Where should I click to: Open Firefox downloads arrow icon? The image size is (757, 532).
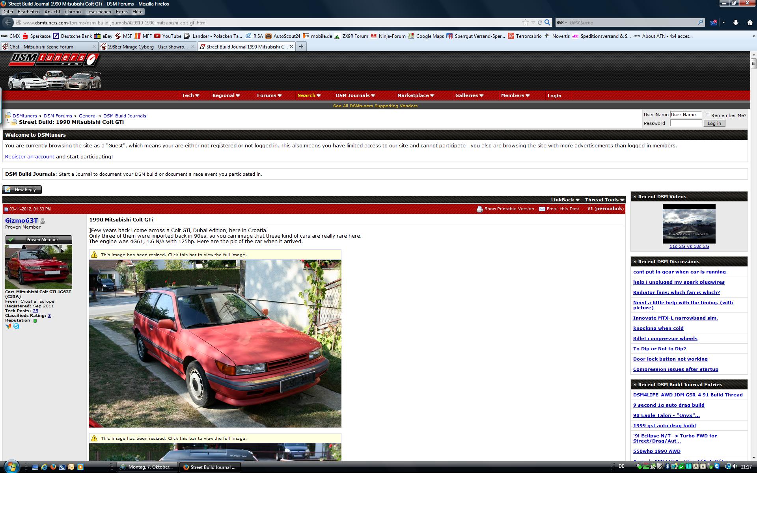(x=735, y=22)
